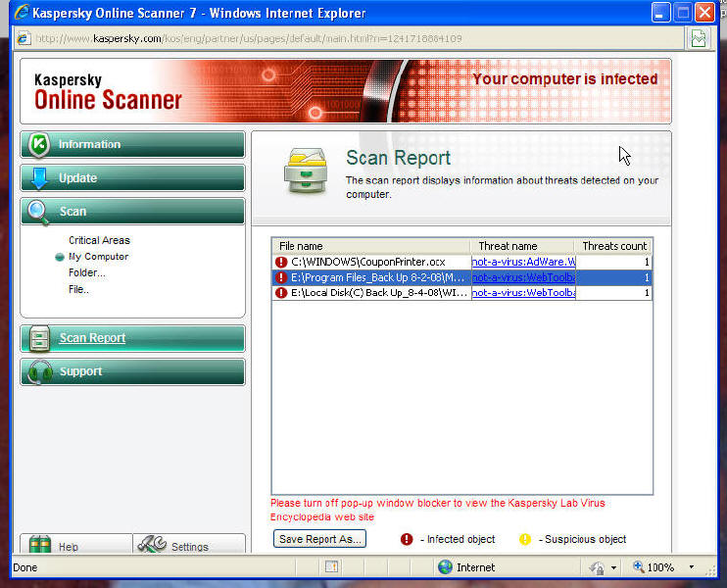Click infected icon on E:\Local Disk(C) Back Up row
The image size is (727, 588).
pyautogui.click(x=281, y=293)
